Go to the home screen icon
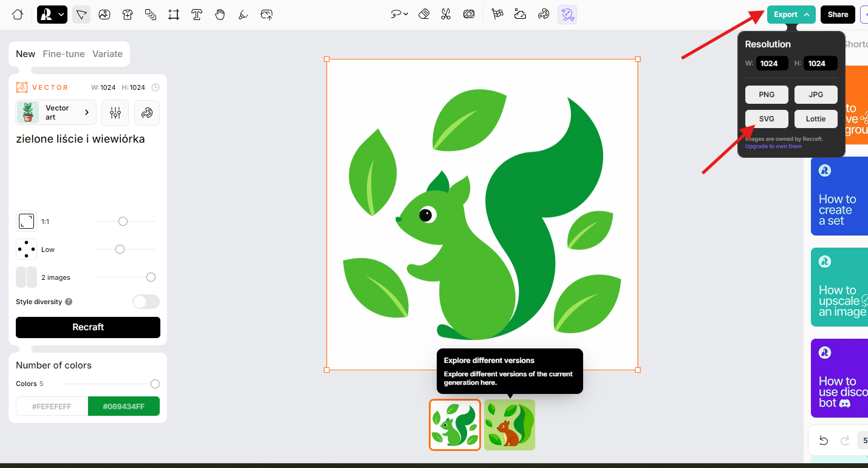Screen dimensions: 868x468 point(18,15)
